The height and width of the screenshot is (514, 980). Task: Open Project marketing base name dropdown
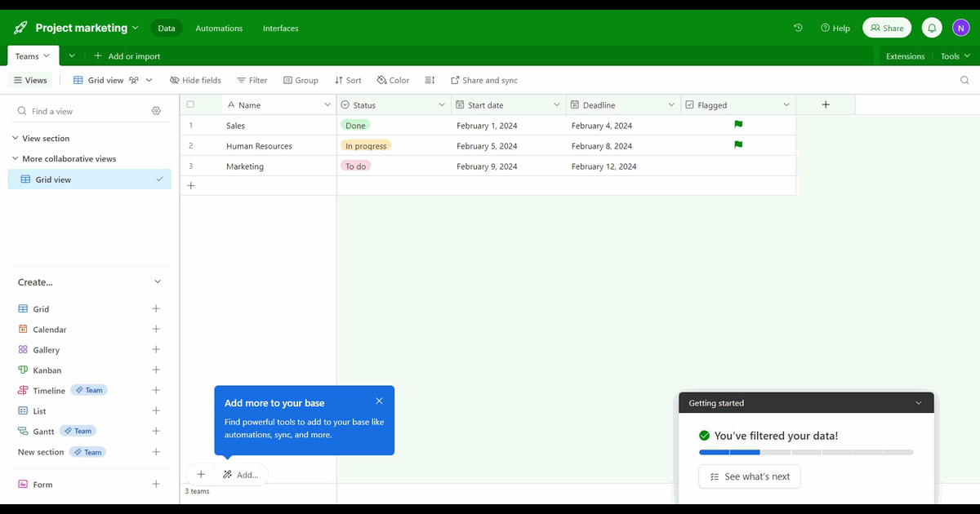coord(135,28)
